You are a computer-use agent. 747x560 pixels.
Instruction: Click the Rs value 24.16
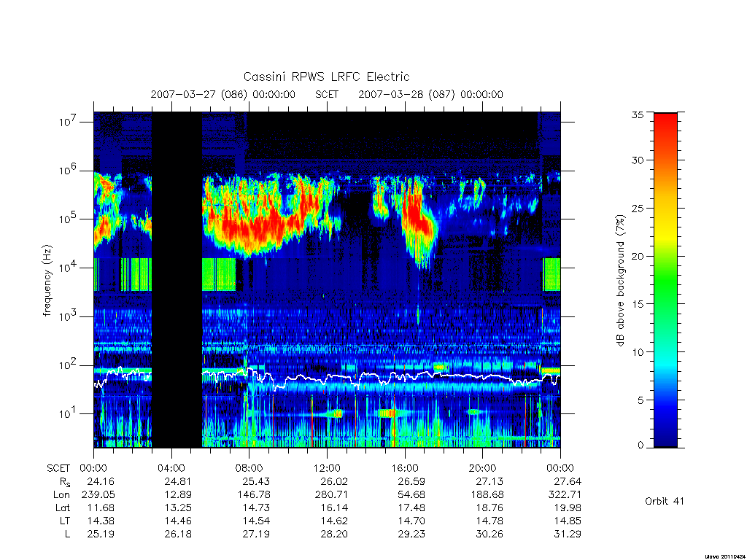[101, 481]
